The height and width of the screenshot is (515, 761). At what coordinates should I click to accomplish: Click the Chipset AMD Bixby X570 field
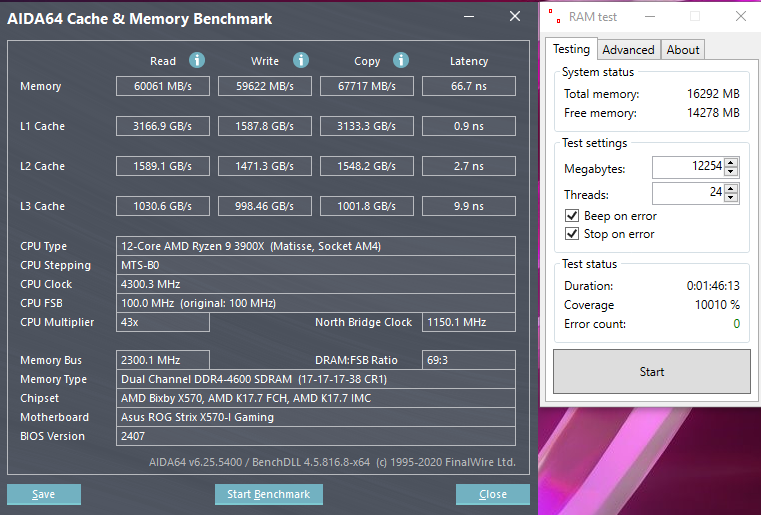315,398
